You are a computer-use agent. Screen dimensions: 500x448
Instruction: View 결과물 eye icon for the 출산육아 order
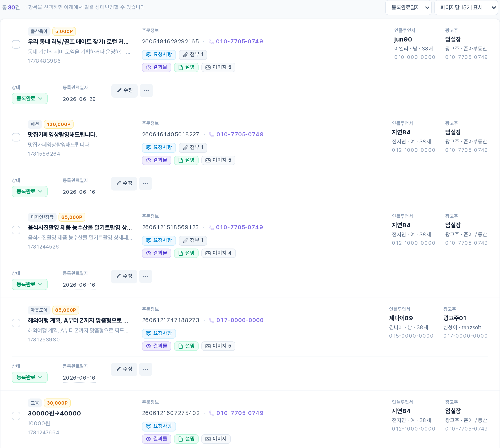coord(157,67)
